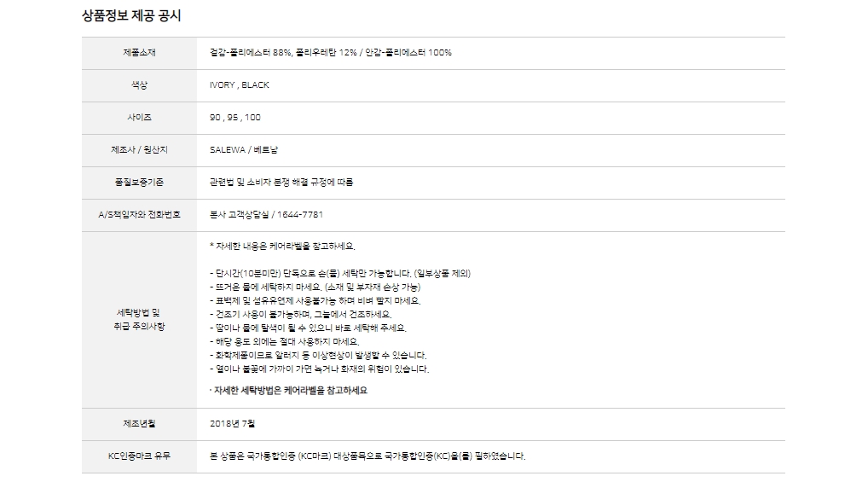
Task: Click the 제조사 / 원산지 label
Action: [139, 150]
